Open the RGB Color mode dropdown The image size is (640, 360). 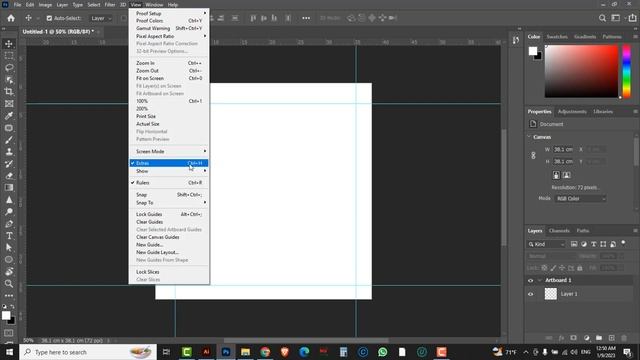(580, 199)
